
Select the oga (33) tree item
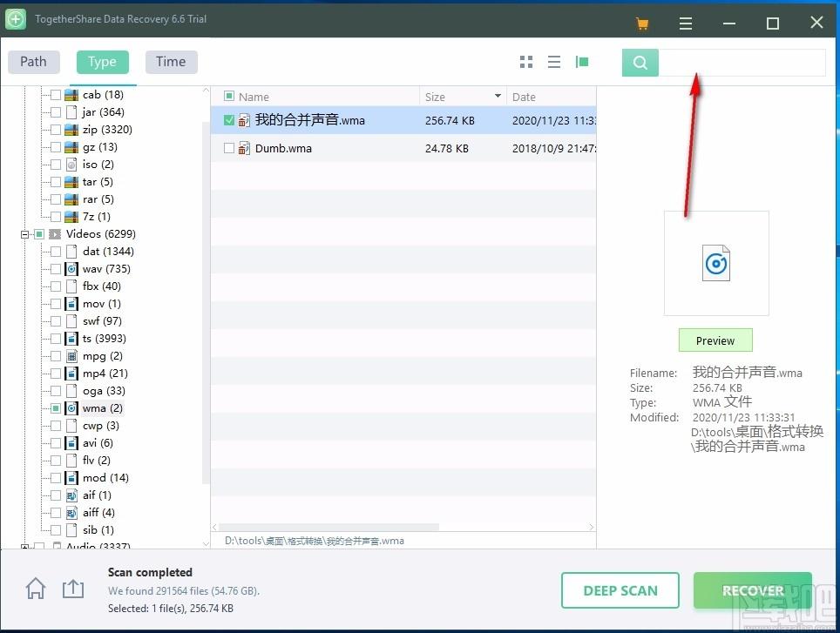104,391
